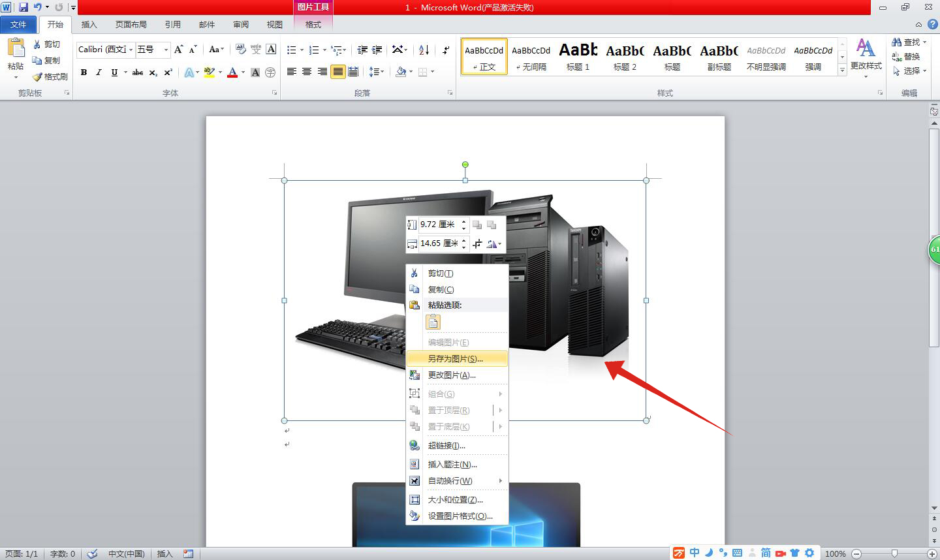The image size is (940, 560).
Task: Click the grow font icon
Action: tap(178, 50)
